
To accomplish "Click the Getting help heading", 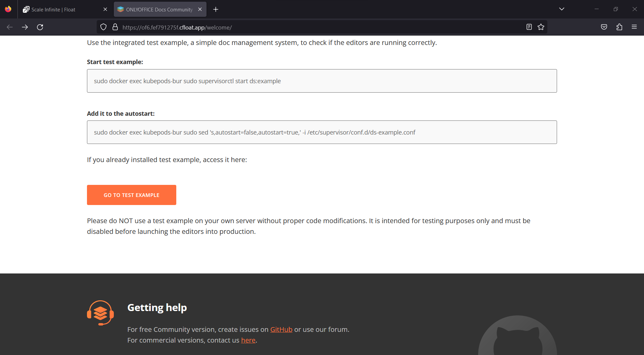I will [157, 308].
